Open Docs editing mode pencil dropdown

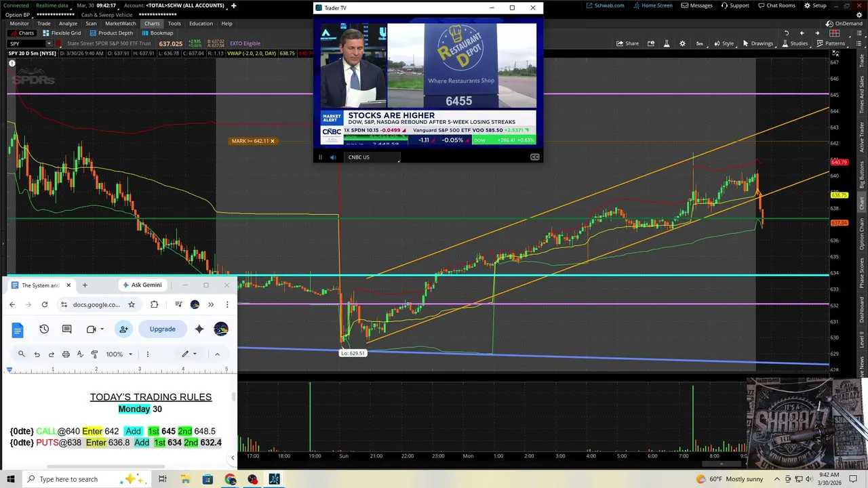pyautogui.click(x=188, y=354)
